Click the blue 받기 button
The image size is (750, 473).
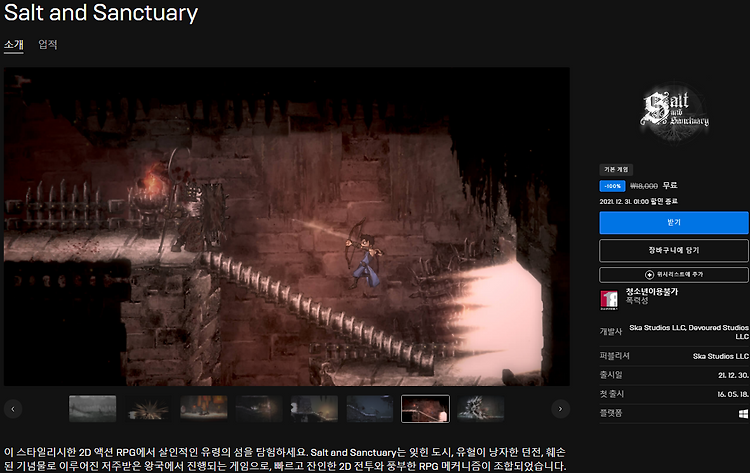click(673, 223)
